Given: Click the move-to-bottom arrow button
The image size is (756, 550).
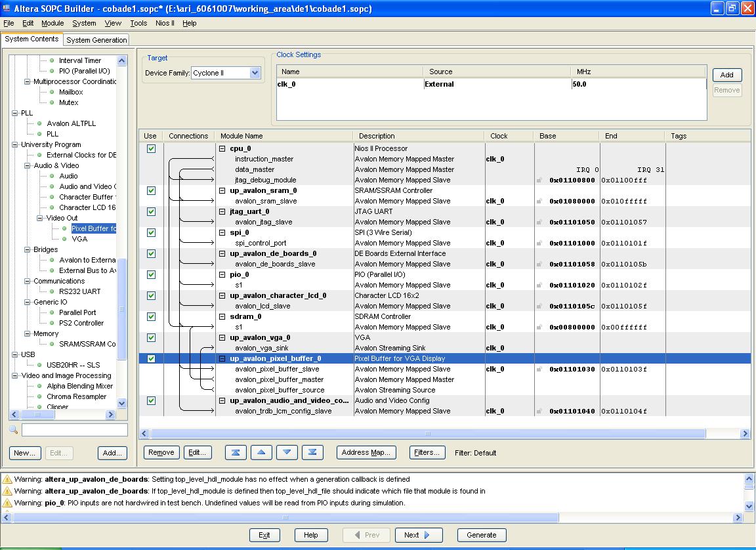Looking at the screenshot, I should pyautogui.click(x=312, y=453).
